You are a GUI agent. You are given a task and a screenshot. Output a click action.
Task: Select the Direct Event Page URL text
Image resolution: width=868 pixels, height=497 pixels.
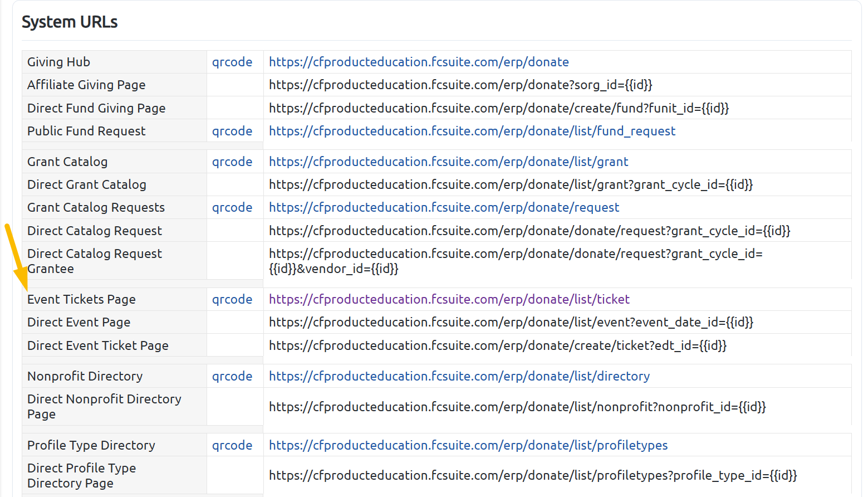coord(511,322)
